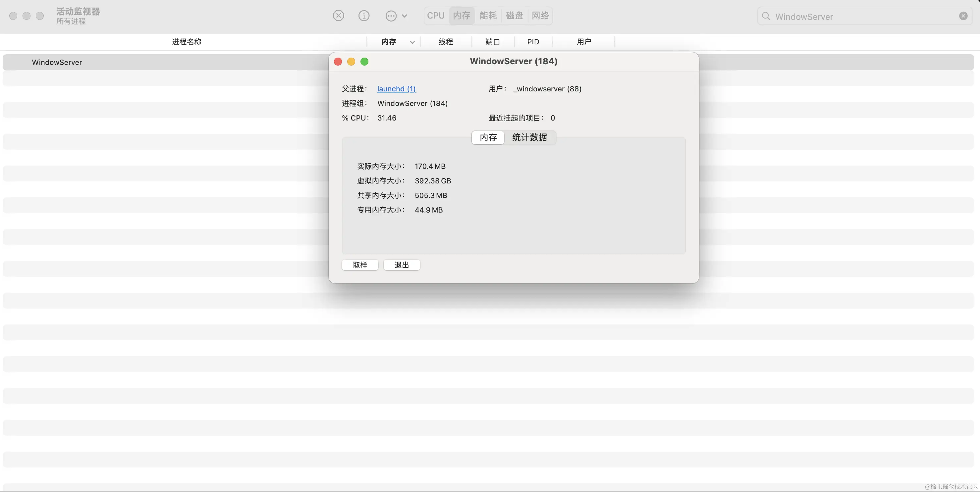Screen dimensions: 980x492
Task: Zoom the WindowServer (184) dialog
Action: (x=364, y=62)
